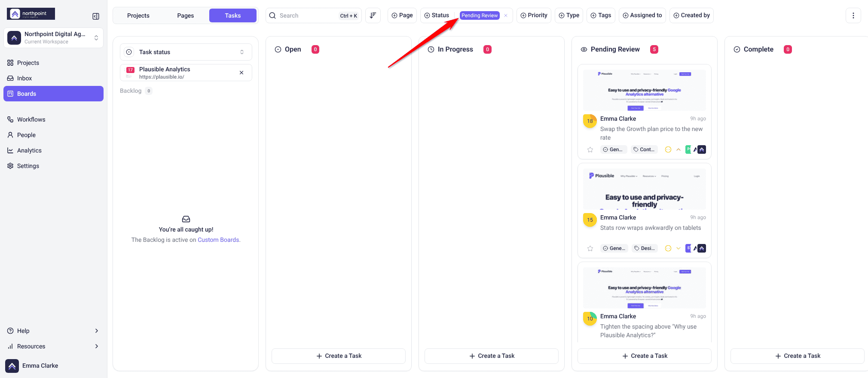Open the sort order icon
The height and width of the screenshot is (378, 868).
coord(373,15)
